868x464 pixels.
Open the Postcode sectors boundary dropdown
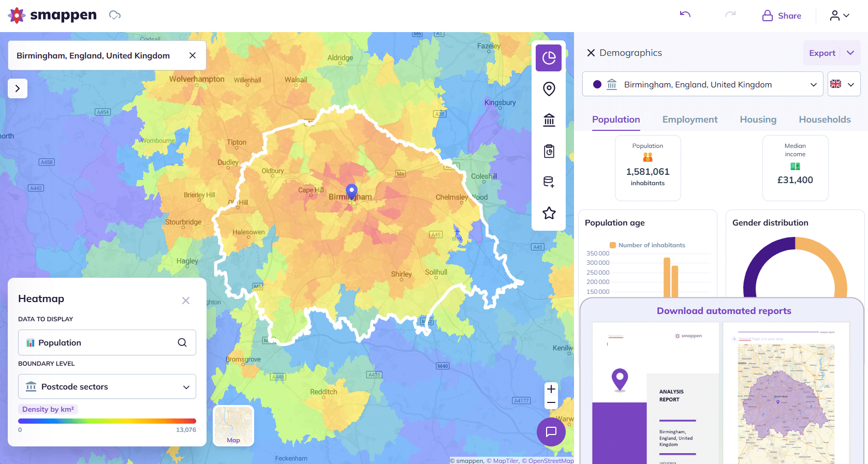[107, 386]
